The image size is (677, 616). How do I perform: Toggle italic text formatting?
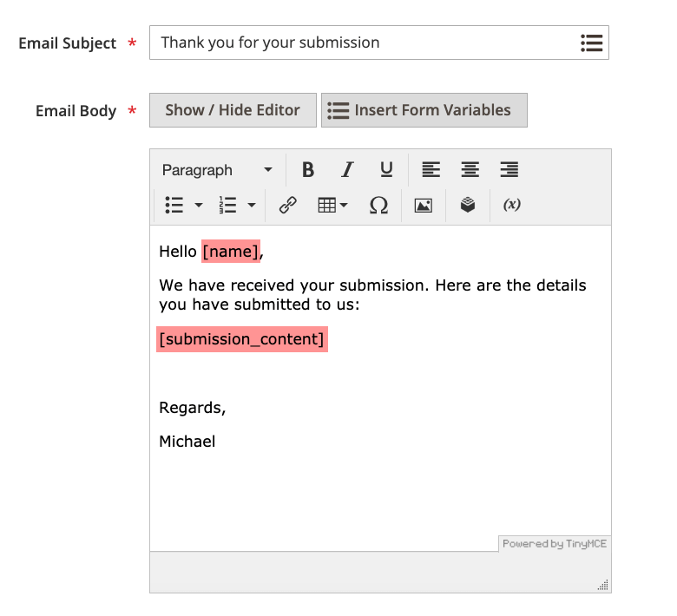(x=347, y=170)
